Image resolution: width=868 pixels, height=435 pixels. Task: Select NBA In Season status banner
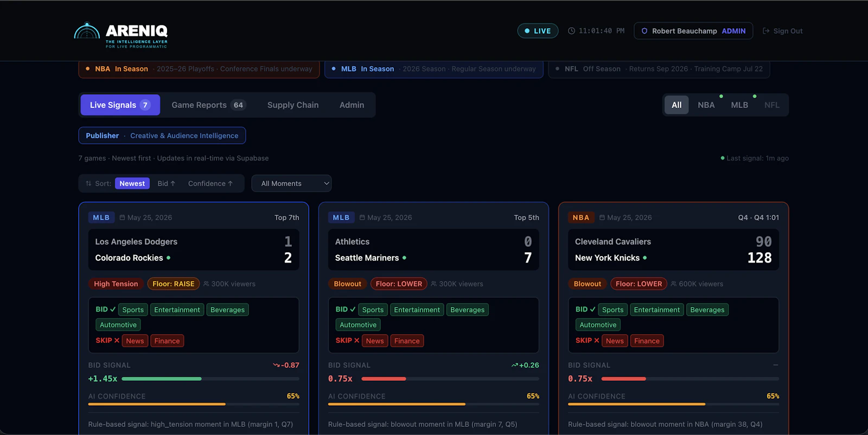point(199,69)
